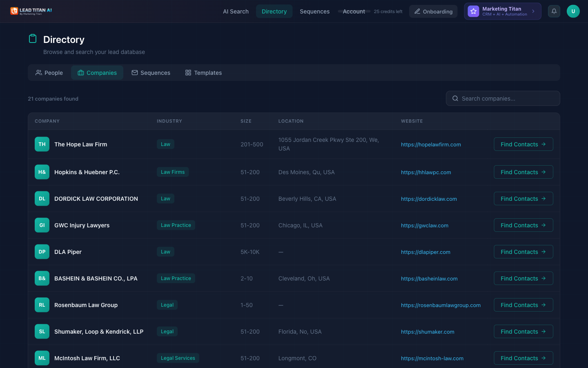588x368 pixels.
Task: Click the envelope icon on the Sequences tab
Action: click(x=134, y=72)
